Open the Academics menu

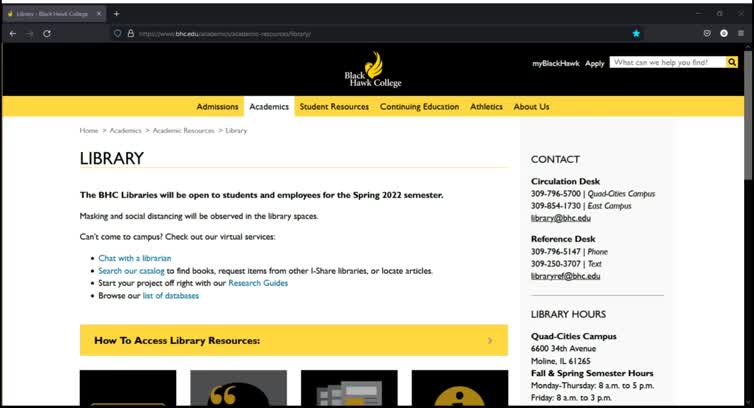point(269,107)
